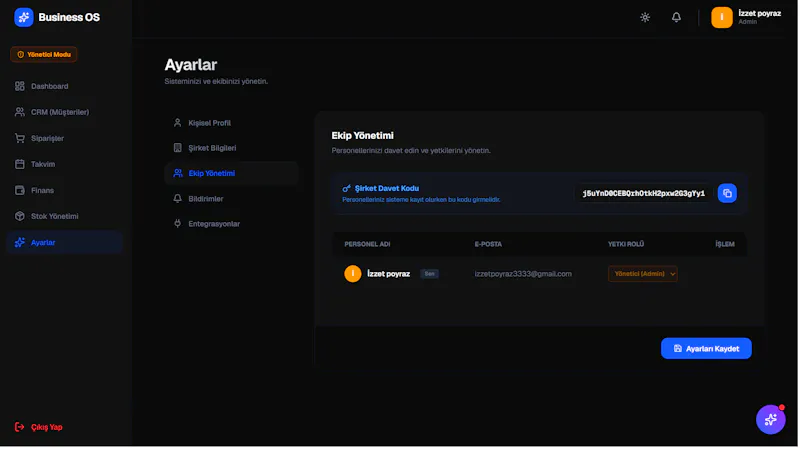Click izzetpoyraz3333@gmail.com email cell
Screen dimensions: 800x450
click(524, 274)
